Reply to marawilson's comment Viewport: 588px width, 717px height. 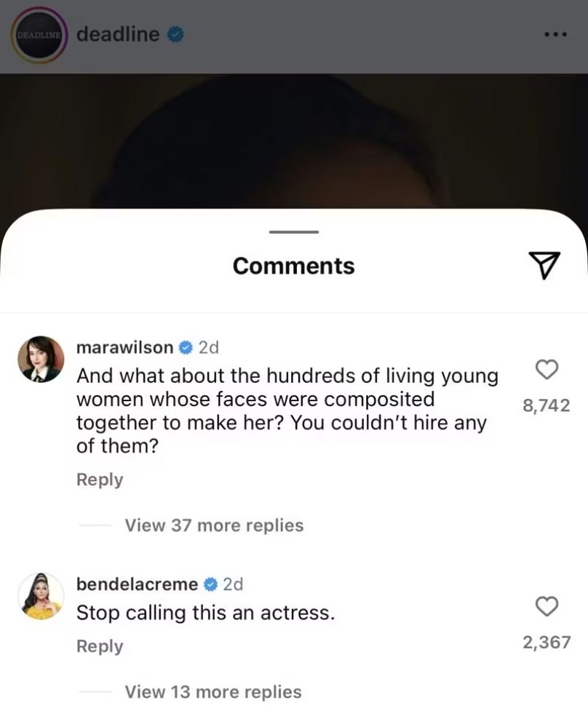[x=100, y=480]
